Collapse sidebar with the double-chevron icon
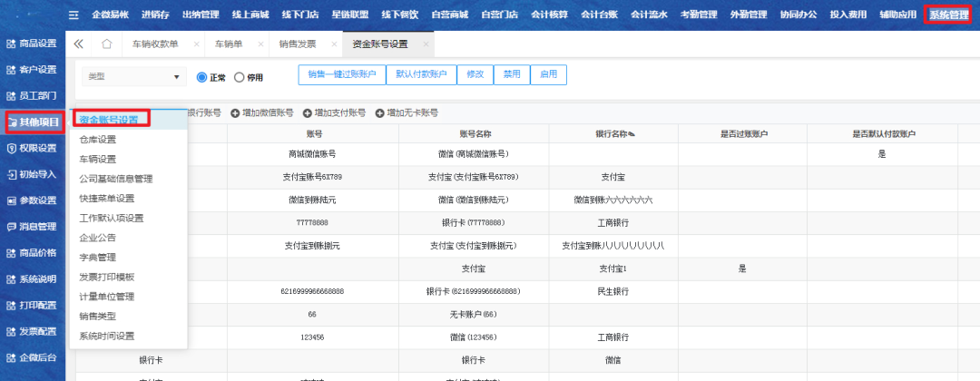 [79, 44]
